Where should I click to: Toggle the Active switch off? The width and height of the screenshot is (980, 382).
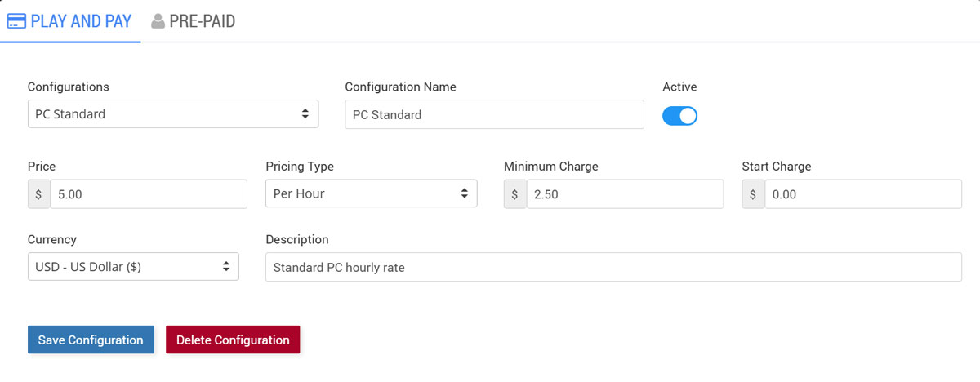click(x=679, y=116)
